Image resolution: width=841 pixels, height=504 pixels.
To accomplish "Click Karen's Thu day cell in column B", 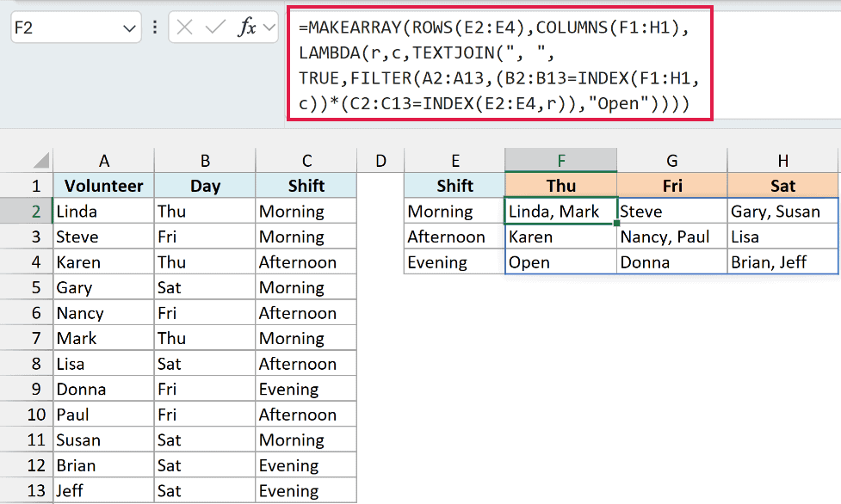I will click(x=205, y=261).
